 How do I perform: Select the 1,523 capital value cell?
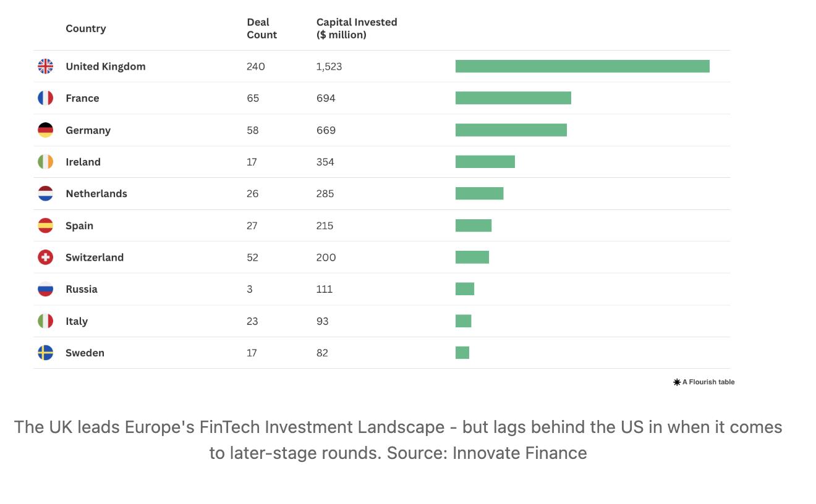pos(329,67)
